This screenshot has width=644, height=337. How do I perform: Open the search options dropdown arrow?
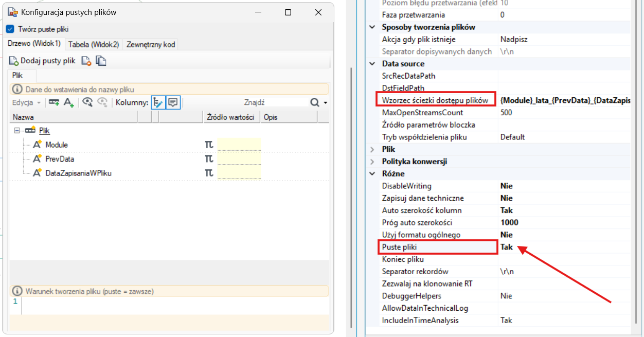(326, 103)
